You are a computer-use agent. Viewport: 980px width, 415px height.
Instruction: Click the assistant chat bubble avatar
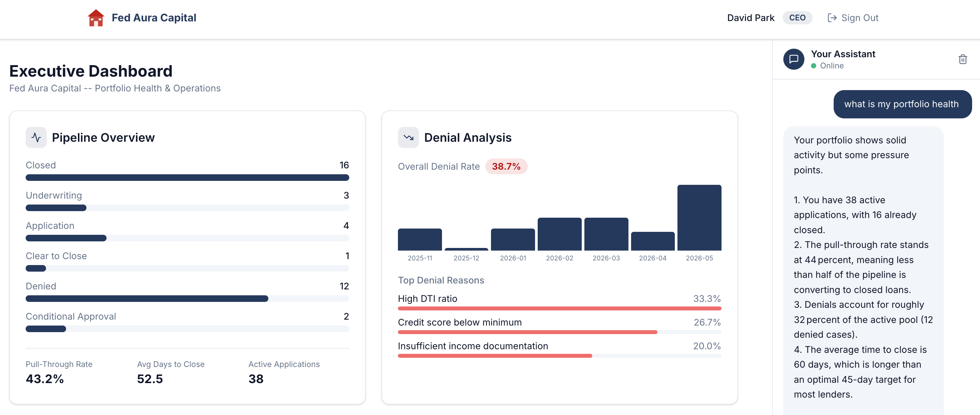[x=793, y=59]
